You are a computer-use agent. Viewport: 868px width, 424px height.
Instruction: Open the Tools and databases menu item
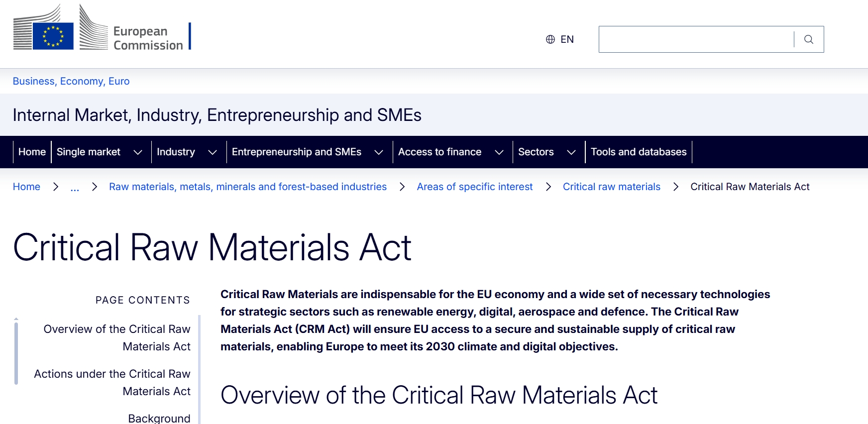[639, 152]
